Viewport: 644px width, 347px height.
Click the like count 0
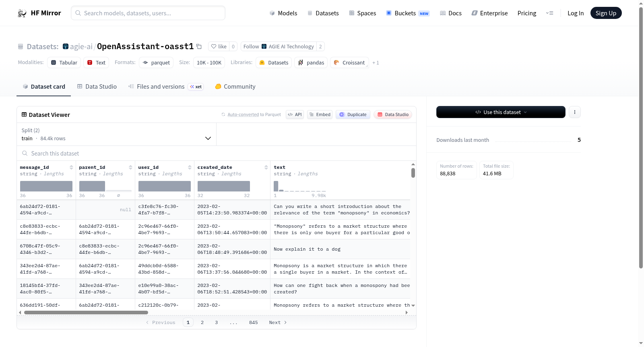[x=233, y=46]
